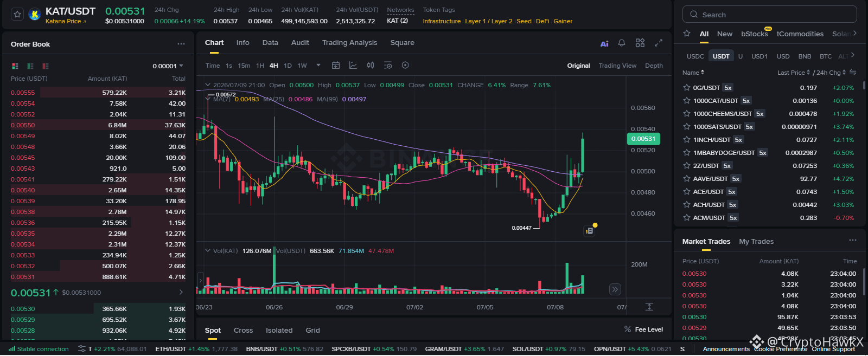Viewport: 868px width, 356px height.
Task: Open Announcements link in footer
Action: 726,349
